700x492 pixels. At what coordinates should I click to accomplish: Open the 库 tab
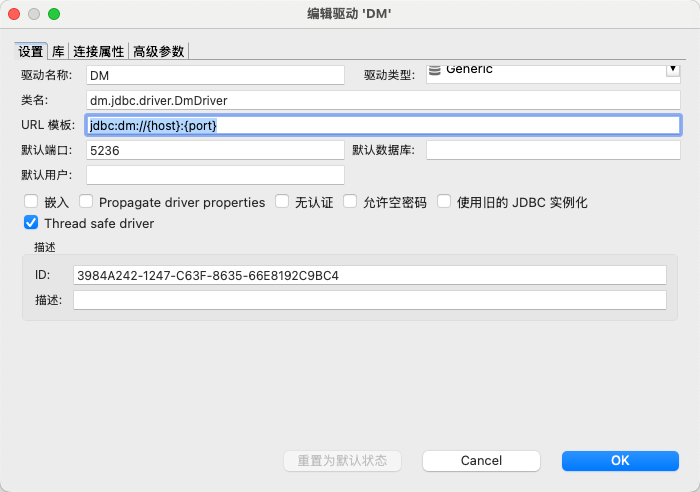58,51
